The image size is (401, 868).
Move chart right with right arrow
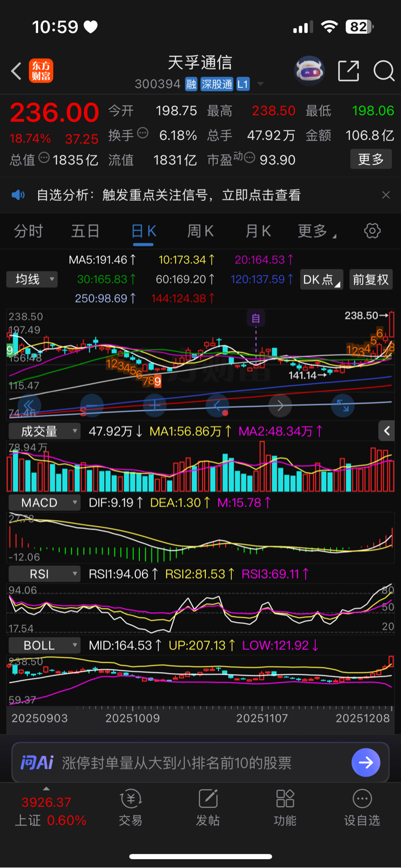[x=280, y=405]
